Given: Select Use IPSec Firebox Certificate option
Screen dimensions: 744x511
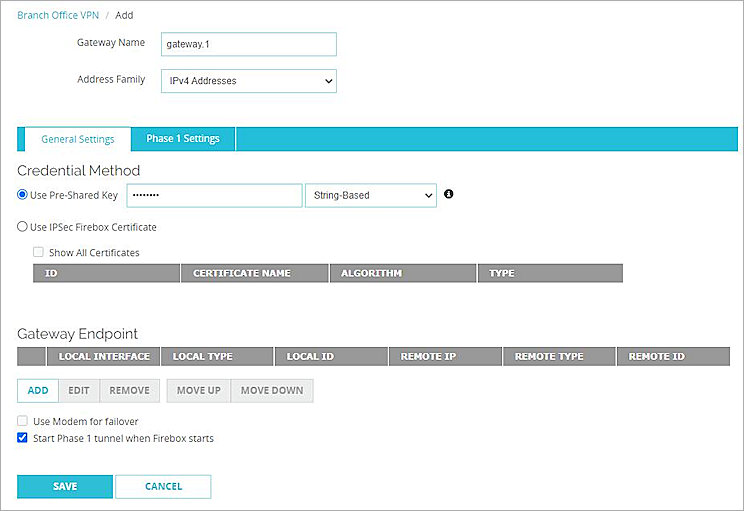Looking at the screenshot, I should (23, 227).
